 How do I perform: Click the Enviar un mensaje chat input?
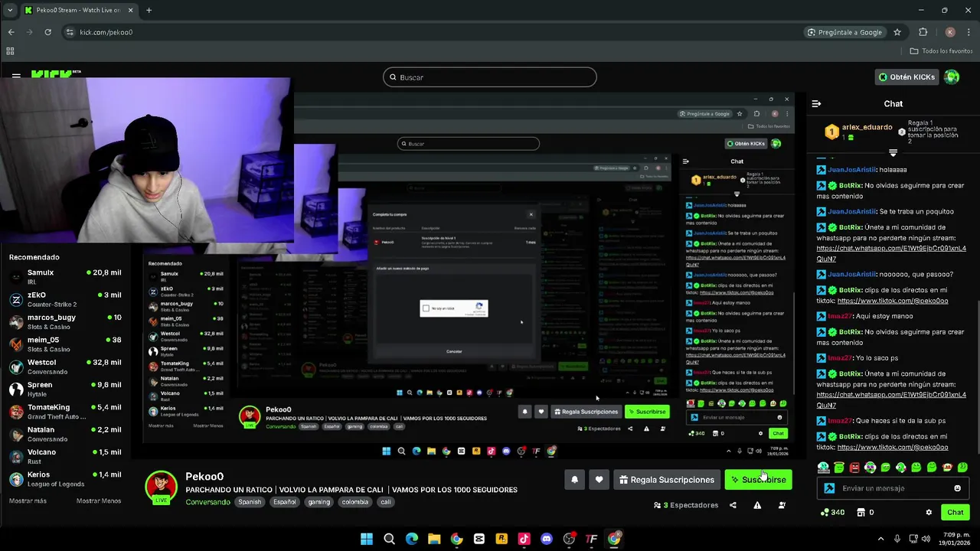[x=893, y=488]
